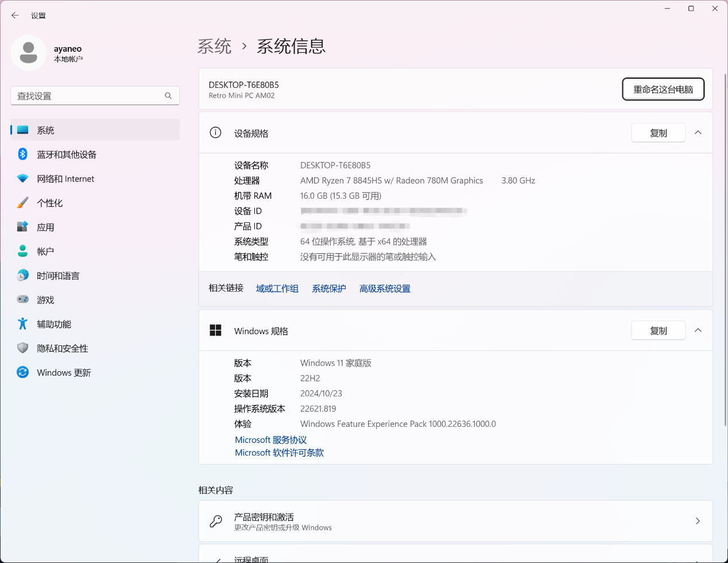Go to 应用 in sidebar
The image size is (728, 563).
[45, 227]
